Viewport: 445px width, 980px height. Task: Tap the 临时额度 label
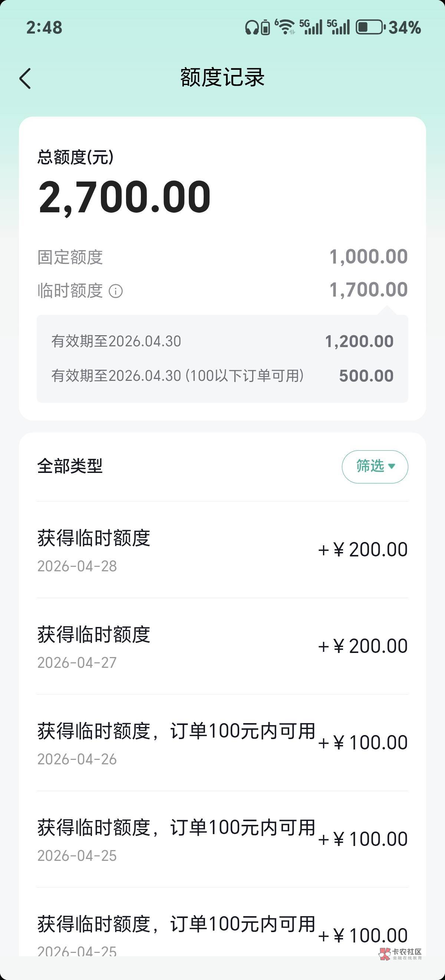click(x=70, y=291)
